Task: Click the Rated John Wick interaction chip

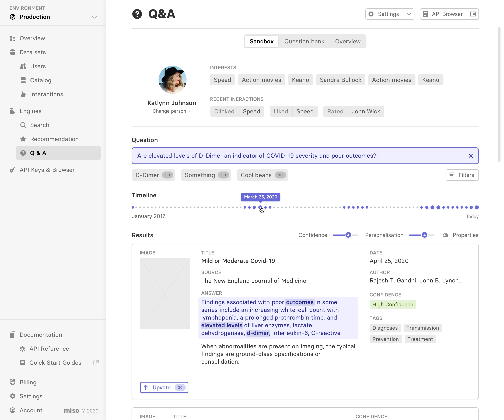Action: pos(353,111)
